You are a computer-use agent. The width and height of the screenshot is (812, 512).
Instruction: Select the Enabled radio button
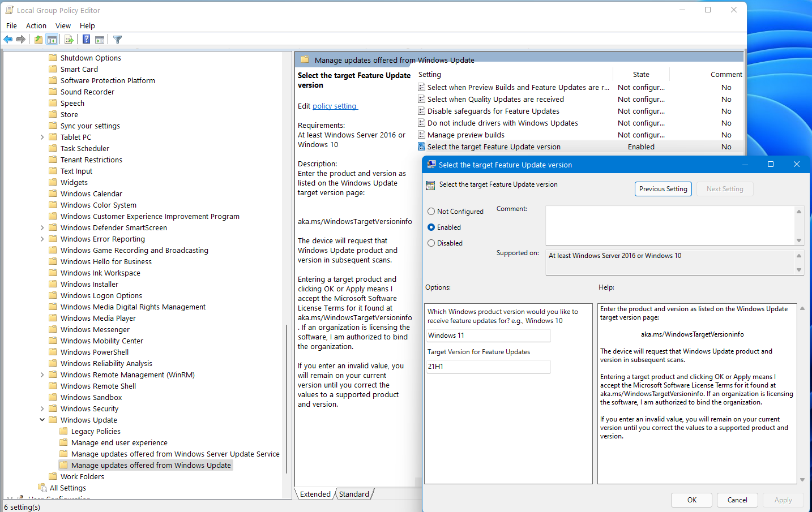(431, 227)
